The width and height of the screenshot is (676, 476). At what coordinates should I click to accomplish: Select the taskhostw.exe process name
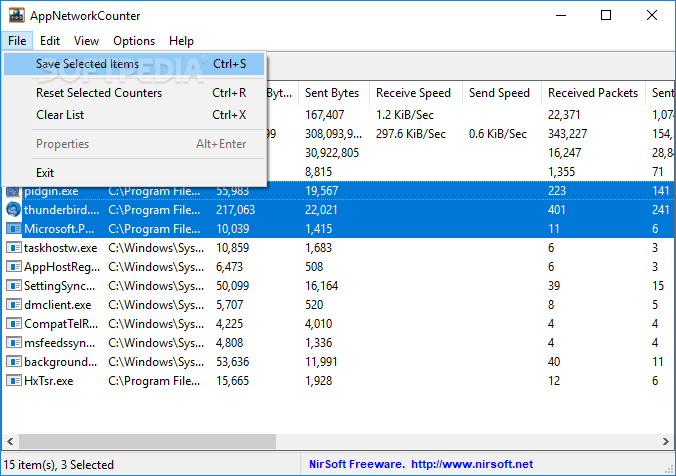coord(60,247)
